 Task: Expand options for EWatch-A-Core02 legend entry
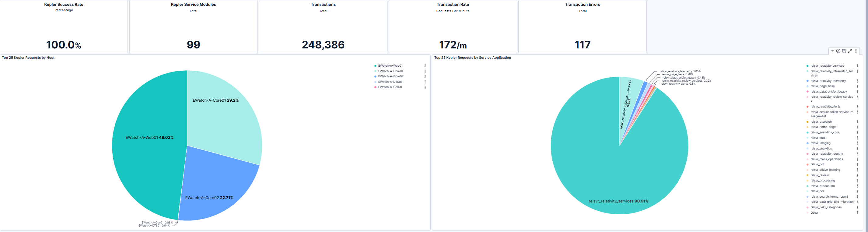click(425, 76)
